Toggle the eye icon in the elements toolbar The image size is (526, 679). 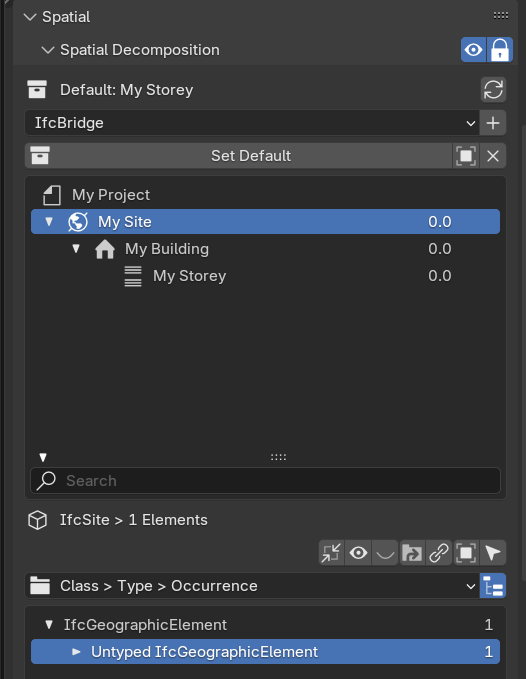tap(358, 553)
